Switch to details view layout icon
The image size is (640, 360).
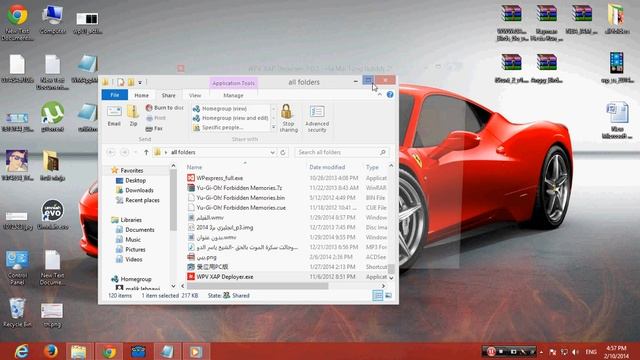[378, 295]
